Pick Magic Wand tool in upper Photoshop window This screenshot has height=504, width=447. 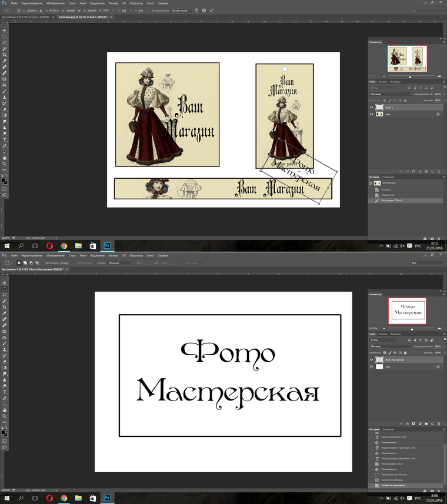[x=5, y=49]
